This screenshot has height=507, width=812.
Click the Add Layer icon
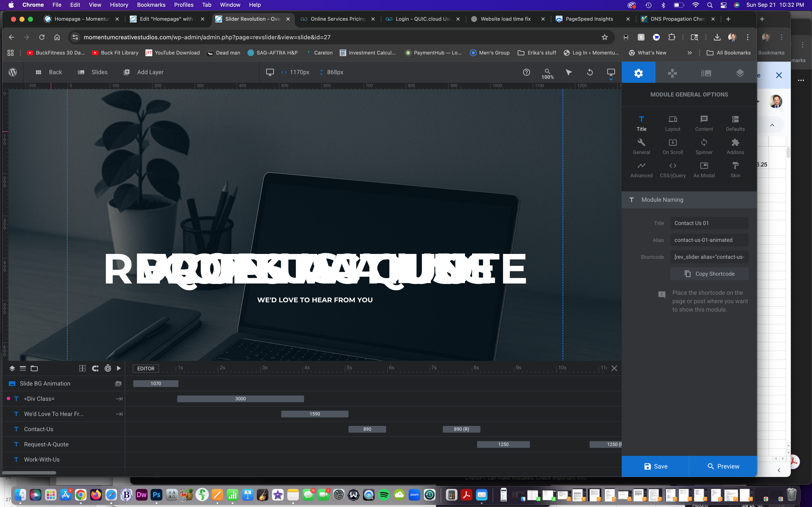pyautogui.click(x=126, y=72)
